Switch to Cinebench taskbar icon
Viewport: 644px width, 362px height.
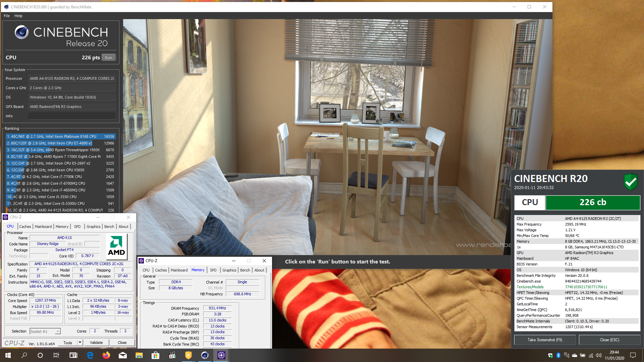point(205,355)
